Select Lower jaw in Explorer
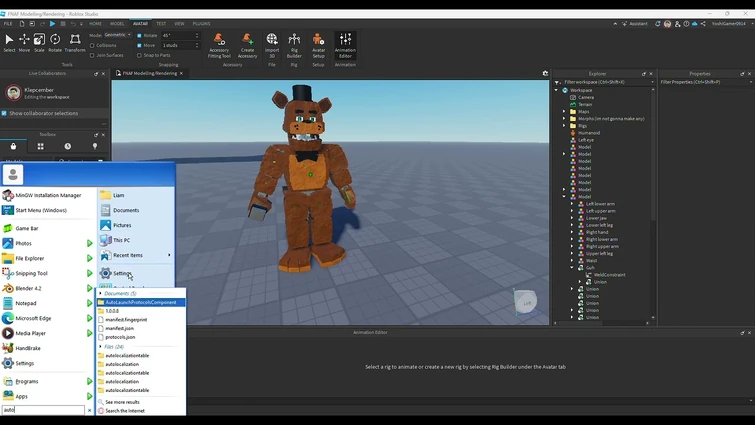 click(x=596, y=218)
